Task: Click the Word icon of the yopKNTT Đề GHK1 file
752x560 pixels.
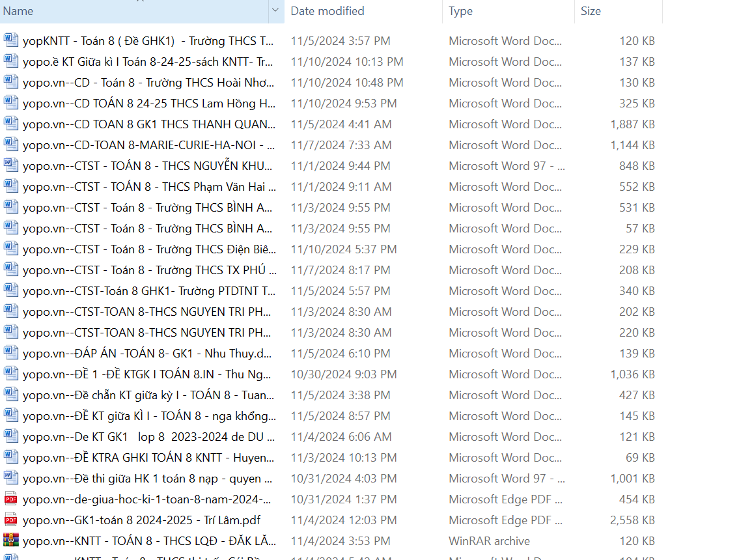Action: pos(11,40)
